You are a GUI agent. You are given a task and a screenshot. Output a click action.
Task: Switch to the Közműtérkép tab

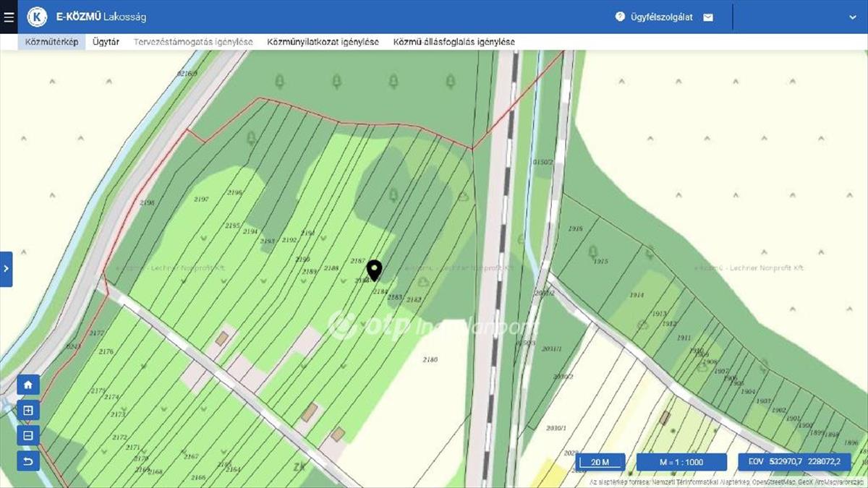pyautogui.click(x=51, y=42)
